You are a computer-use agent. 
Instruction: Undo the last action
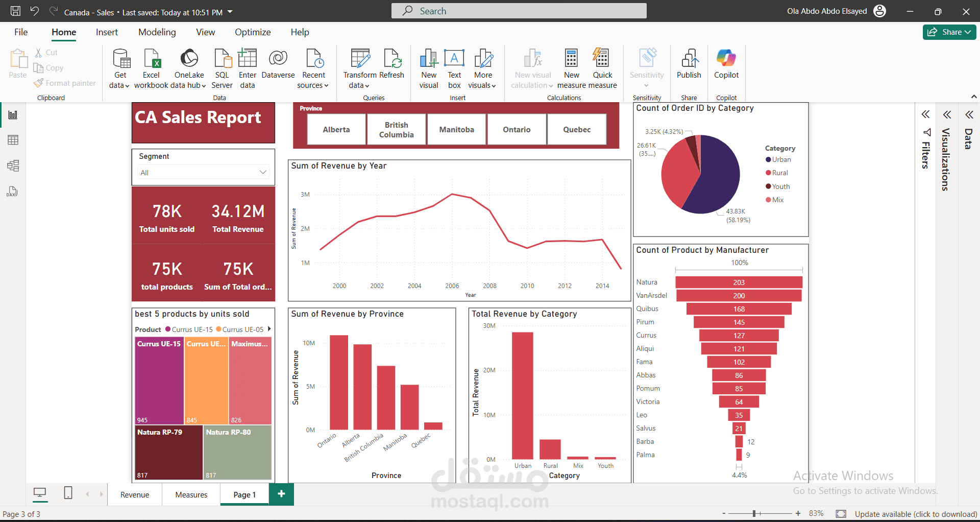pos(34,11)
